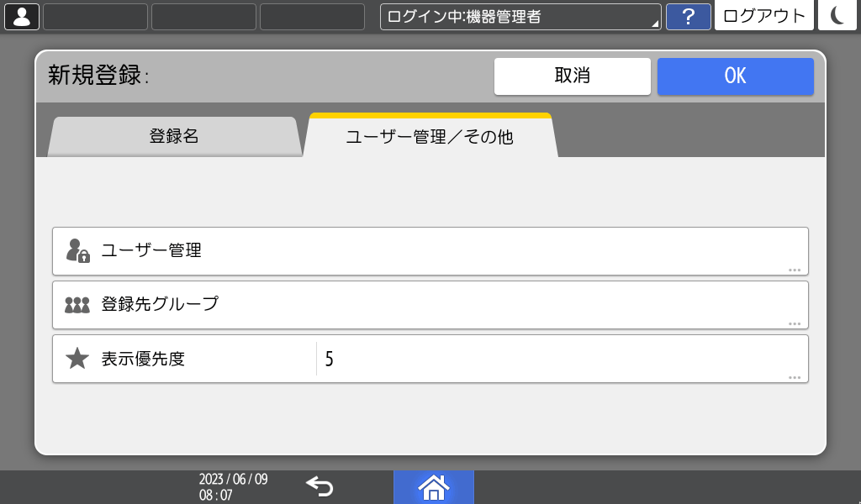The image size is (861, 504).
Task: Confirm registration with the OK button
Action: [735, 76]
